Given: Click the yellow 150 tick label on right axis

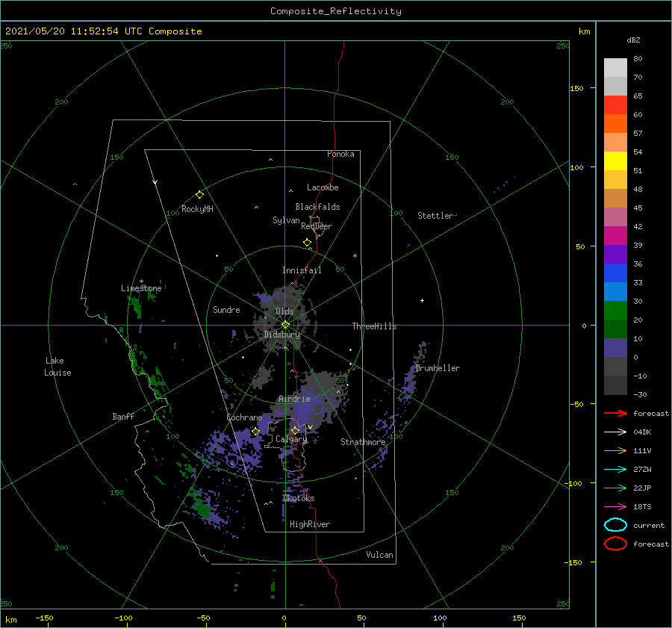Looking at the screenshot, I should tap(576, 88).
